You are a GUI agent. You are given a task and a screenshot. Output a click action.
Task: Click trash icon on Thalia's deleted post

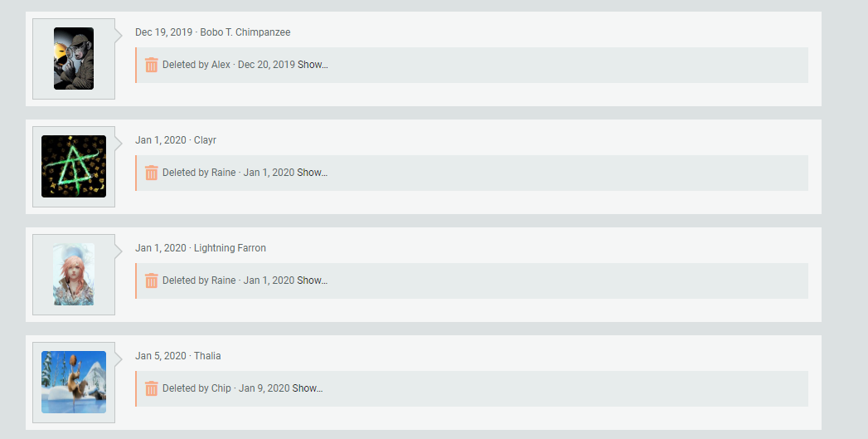pos(151,388)
